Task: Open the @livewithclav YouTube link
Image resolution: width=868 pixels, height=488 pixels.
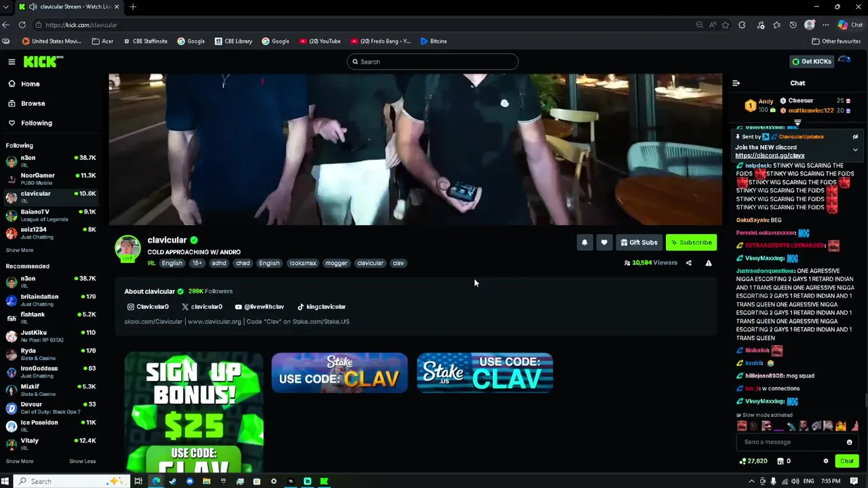Action: (259, 307)
